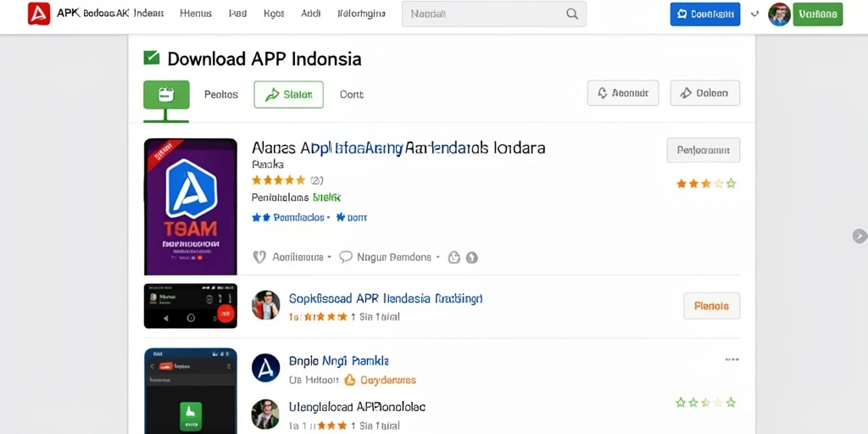Click avatar beside Sopkissead APR Iendasia
This screenshot has width=868, height=434.
click(x=265, y=305)
